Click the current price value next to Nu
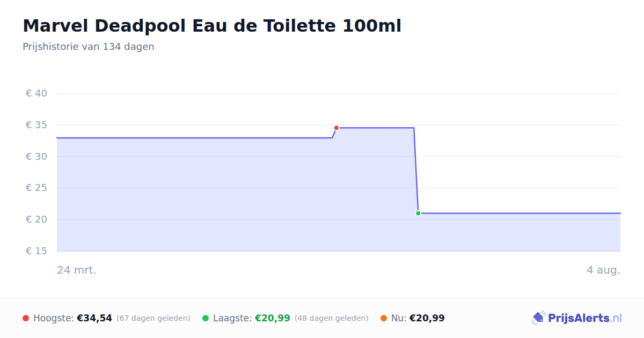644x338 pixels. click(x=427, y=318)
